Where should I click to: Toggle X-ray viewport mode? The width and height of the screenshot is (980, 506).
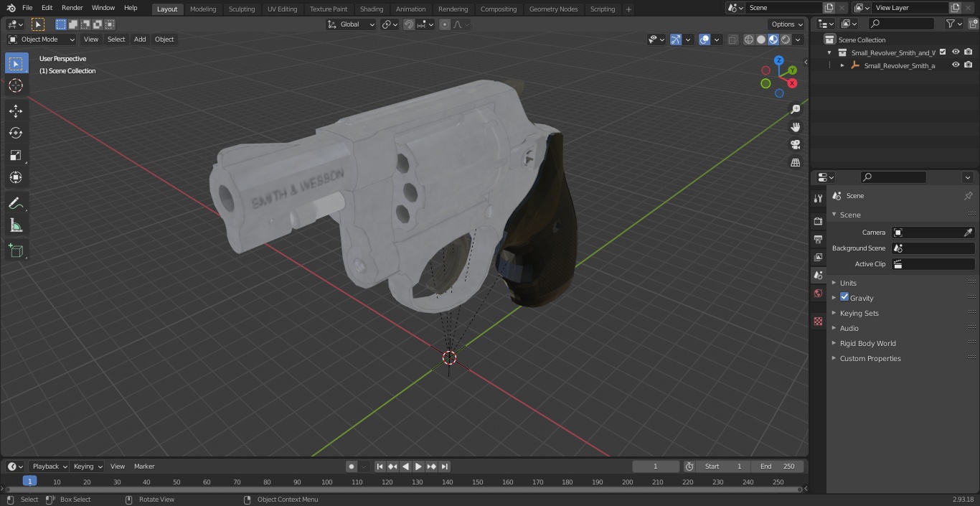(x=732, y=39)
